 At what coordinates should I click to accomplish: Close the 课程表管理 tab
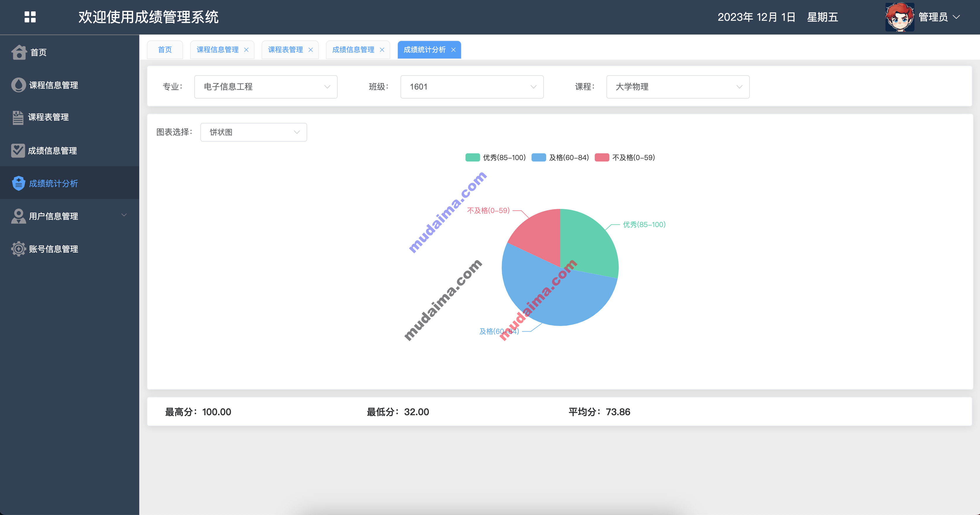click(310, 50)
